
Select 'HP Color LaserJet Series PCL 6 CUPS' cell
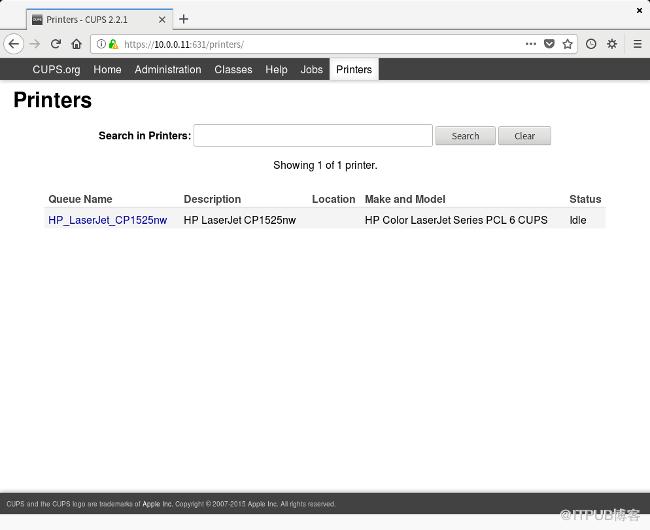tap(456, 220)
